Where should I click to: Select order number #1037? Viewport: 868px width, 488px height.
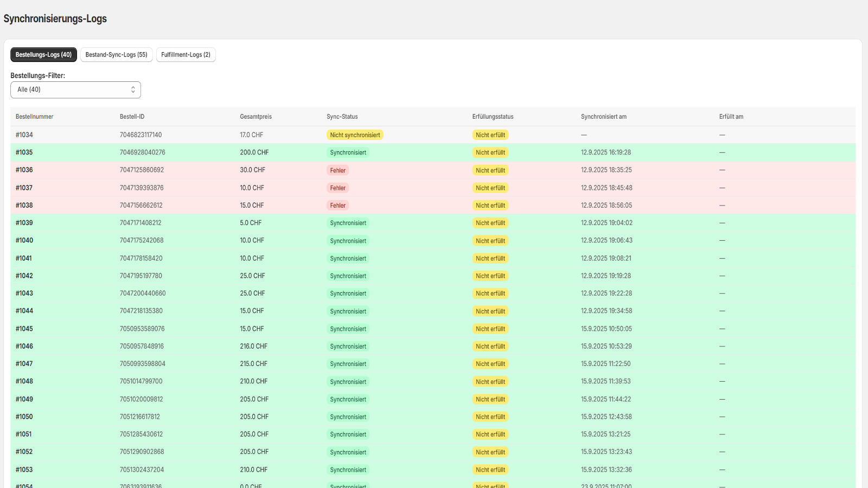(x=24, y=188)
